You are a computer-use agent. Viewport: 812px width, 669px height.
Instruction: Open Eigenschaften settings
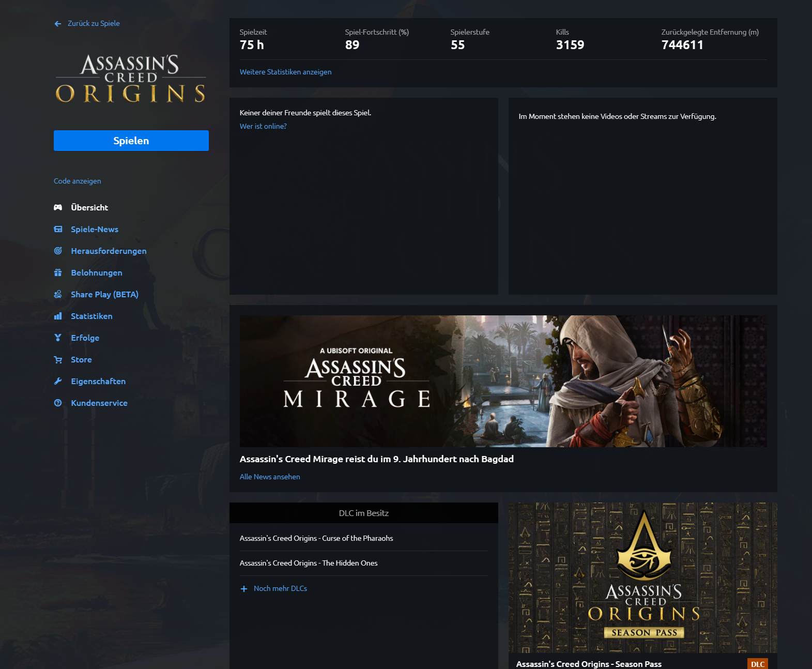pyautogui.click(x=98, y=381)
